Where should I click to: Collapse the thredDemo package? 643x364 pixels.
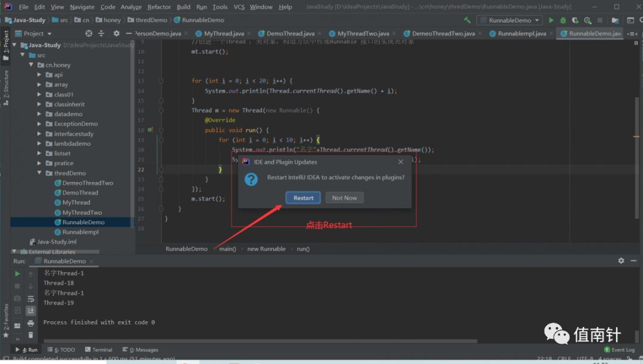(39, 173)
